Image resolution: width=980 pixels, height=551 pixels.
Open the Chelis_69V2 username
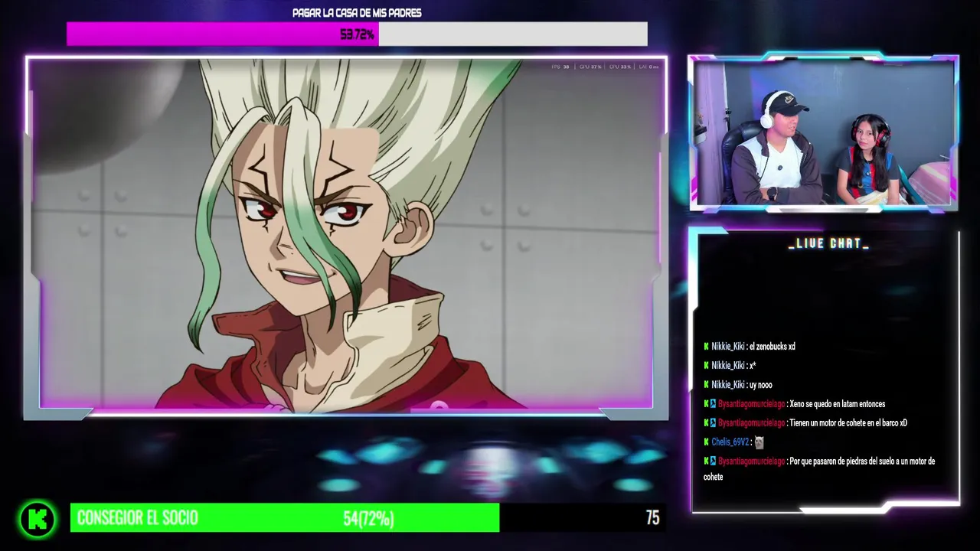point(730,442)
